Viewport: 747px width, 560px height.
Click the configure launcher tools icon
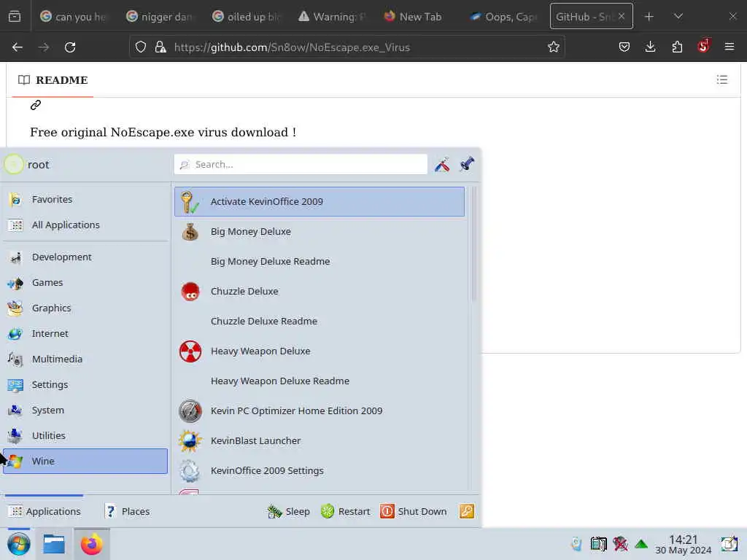pyautogui.click(x=441, y=164)
